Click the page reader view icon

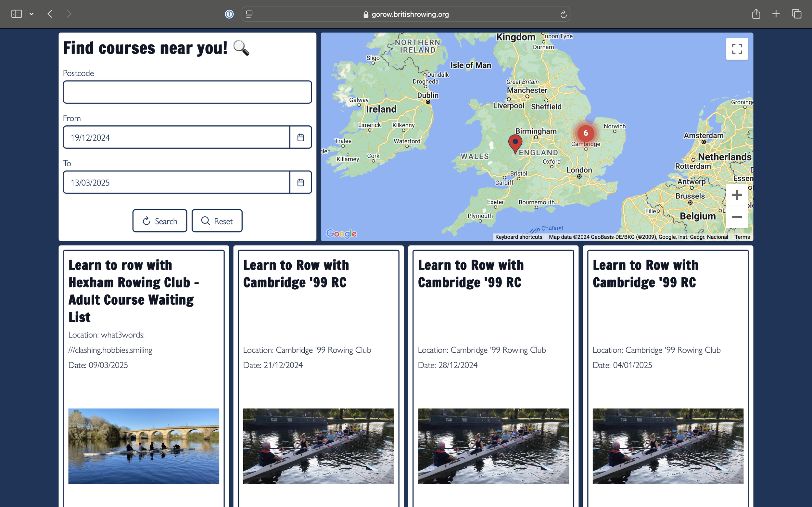(x=249, y=14)
